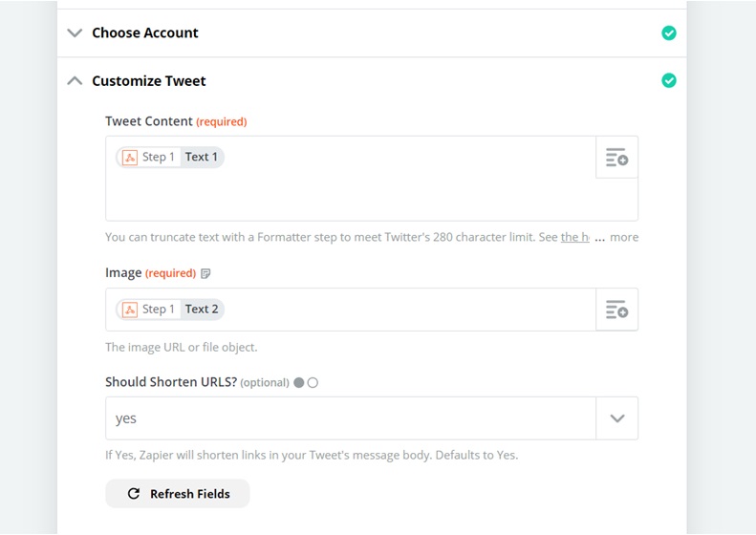
Task: Click the Step 1 app icon in Image field
Action: (x=130, y=310)
